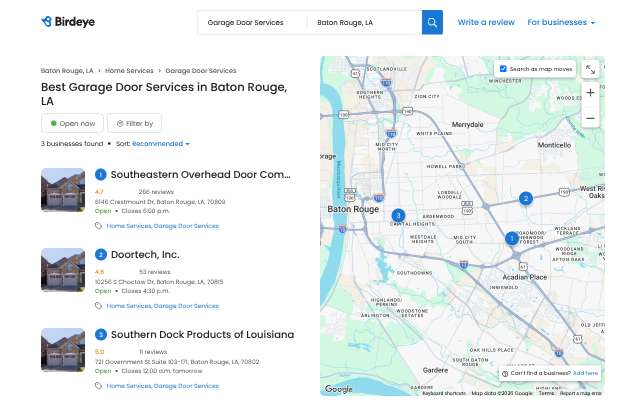Click the number 1 badge beside Southeastern Overhead Door
The image size is (640, 400).
click(x=101, y=175)
